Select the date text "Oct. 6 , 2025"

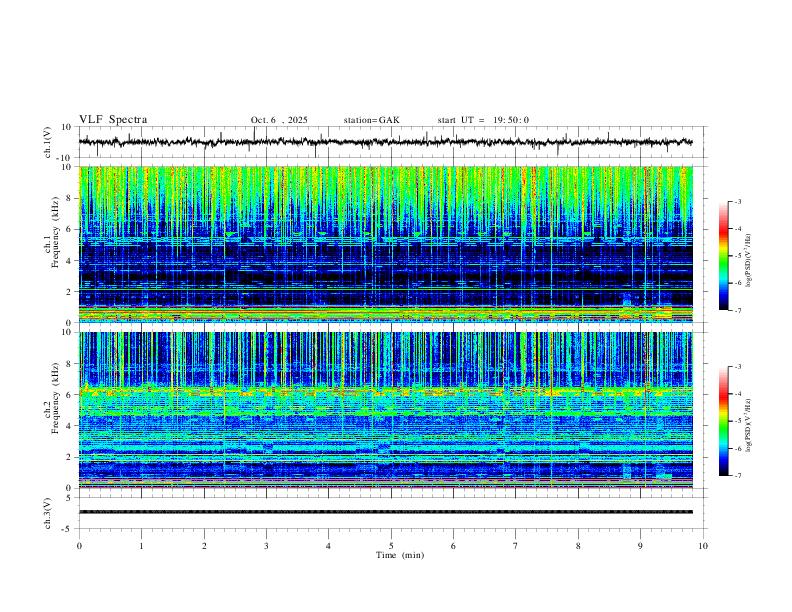(x=279, y=120)
